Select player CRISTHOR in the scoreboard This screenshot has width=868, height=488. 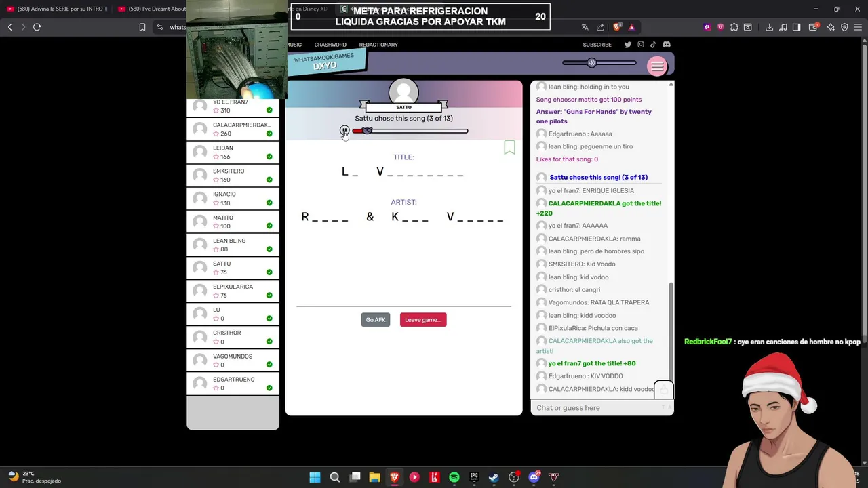coord(233,337)
